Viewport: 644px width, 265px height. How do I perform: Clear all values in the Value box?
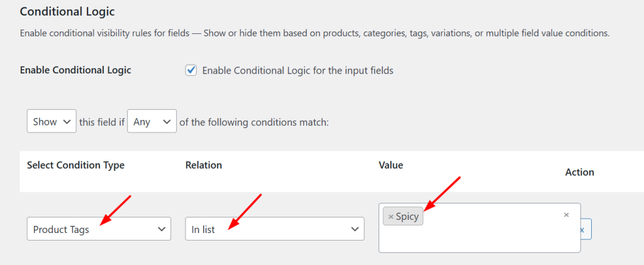tap(566, 215)
